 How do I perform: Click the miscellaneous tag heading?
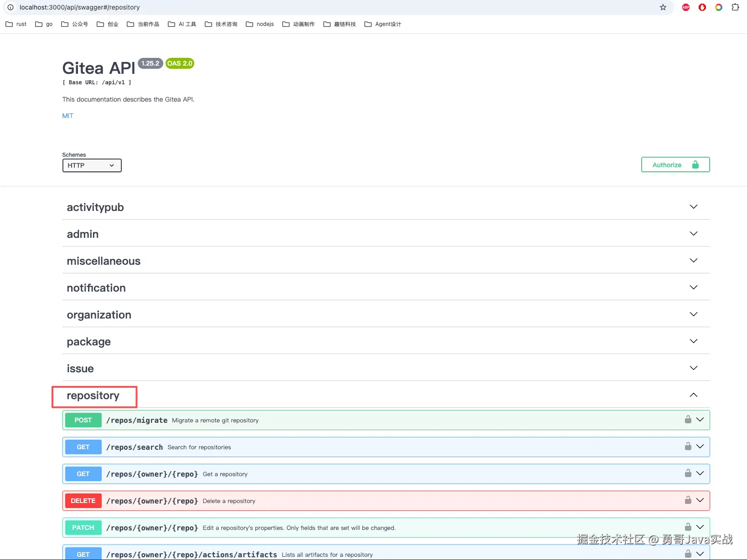(104, 261)
